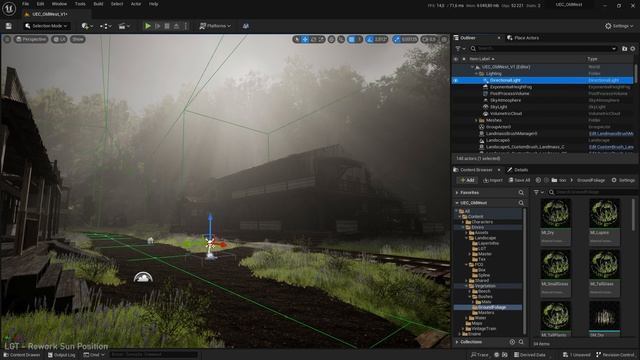This screenshot has height=360, width=640.
Task: Open the toolbar Settings dropdown
Action: [619, 26]
